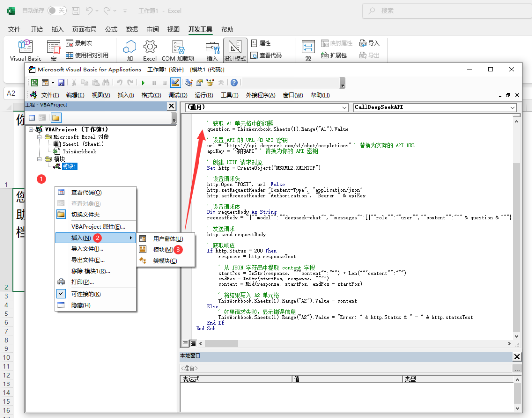Screen dimensions: 532x418
Task: Switch to Procedure View button at bottom
Action: click(185, 343)
